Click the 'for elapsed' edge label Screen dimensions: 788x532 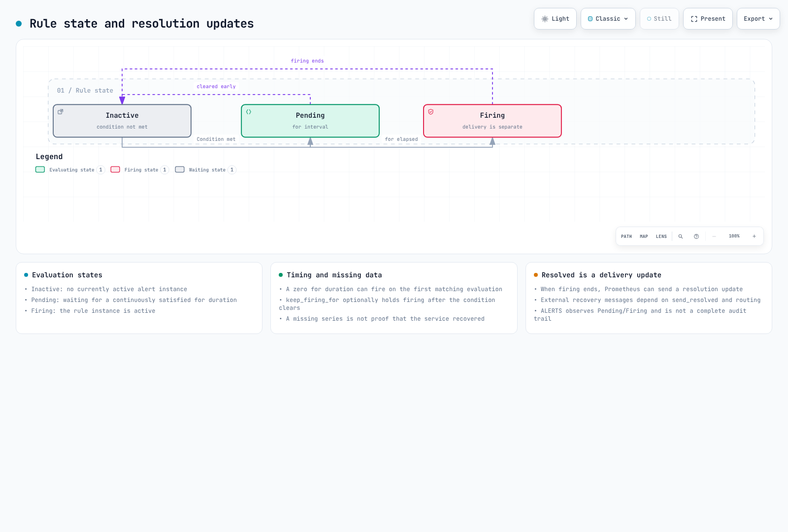click(401, 139)
